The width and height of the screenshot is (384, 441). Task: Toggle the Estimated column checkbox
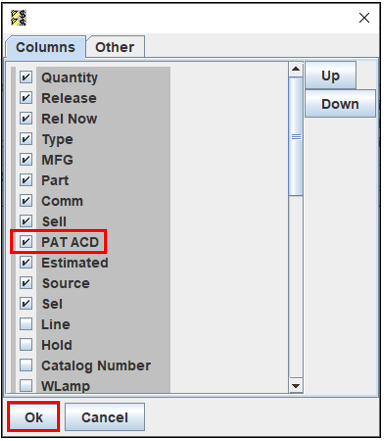coord(26,262)
